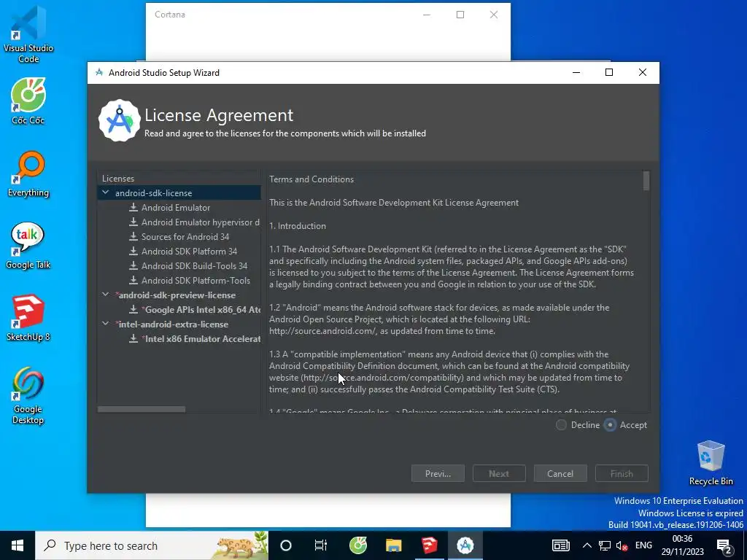Screen dimensions: 747x560
Task: Switch to SketchUp in the taskbar
Action: (x=429, y=545)
